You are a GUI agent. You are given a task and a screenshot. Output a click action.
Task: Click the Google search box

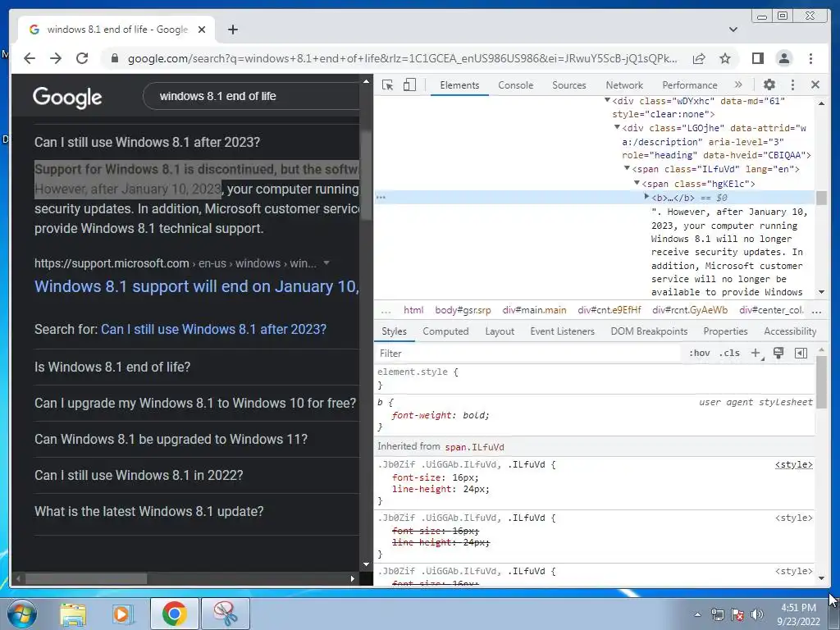(252, 97)
